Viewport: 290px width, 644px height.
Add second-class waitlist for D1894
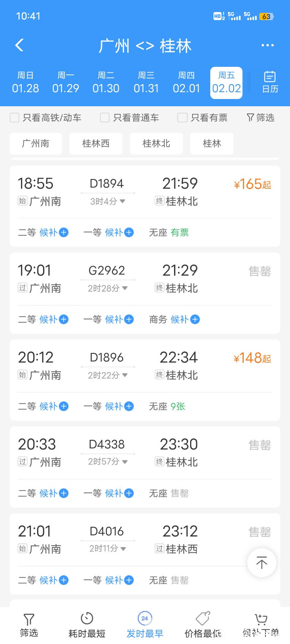[64, 232]
